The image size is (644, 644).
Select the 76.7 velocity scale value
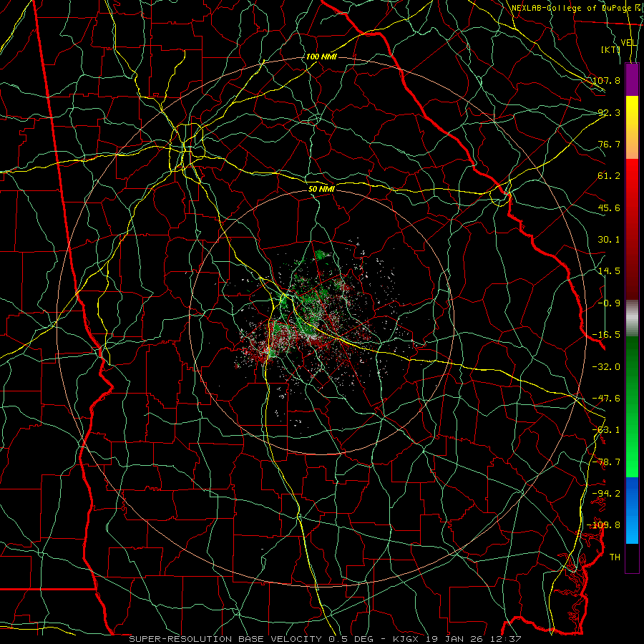pos(609,144)
